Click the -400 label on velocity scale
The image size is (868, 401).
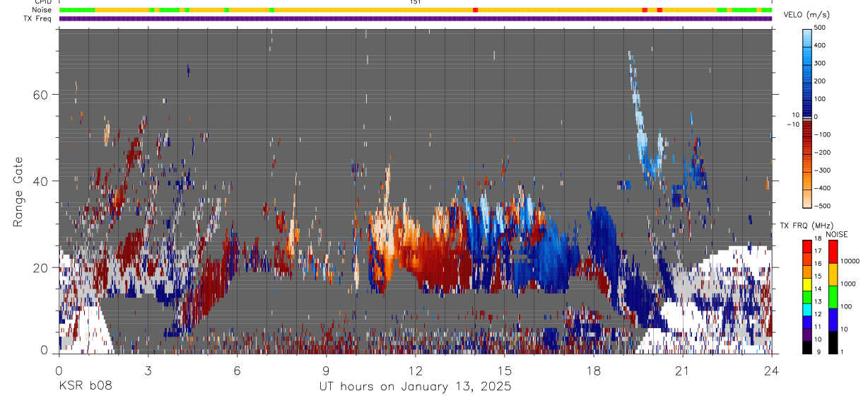point(823,188)
